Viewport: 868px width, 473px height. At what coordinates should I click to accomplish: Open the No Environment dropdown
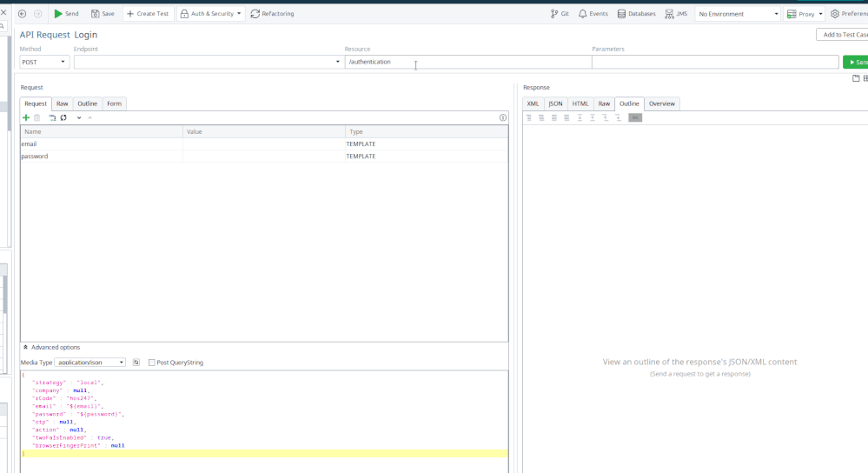pyautogui.click(x=738, y=14)
